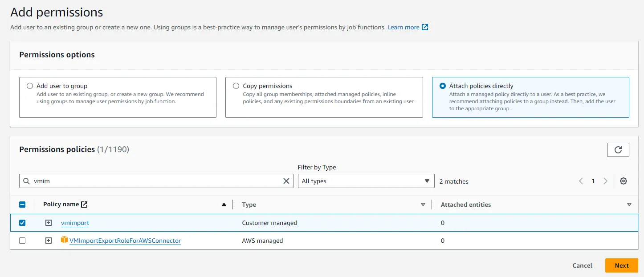Uncheck the vmimport policy checkbox
This screenshot has height=277, width=644.
(x=22, y=223)
